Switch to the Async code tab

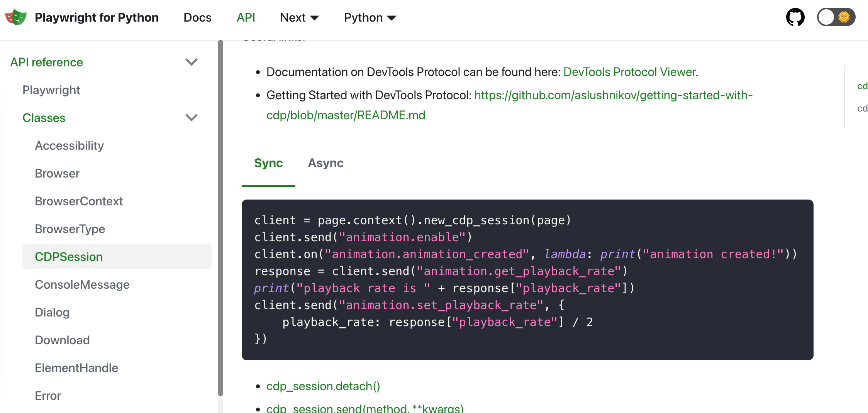(x=325, y=163)
